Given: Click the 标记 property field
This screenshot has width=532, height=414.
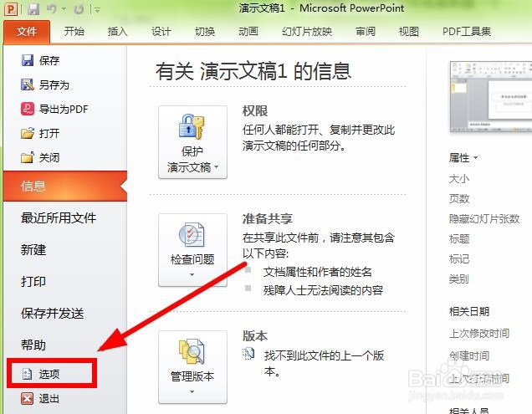Looking at the screenshot, I should pos(458,259).
